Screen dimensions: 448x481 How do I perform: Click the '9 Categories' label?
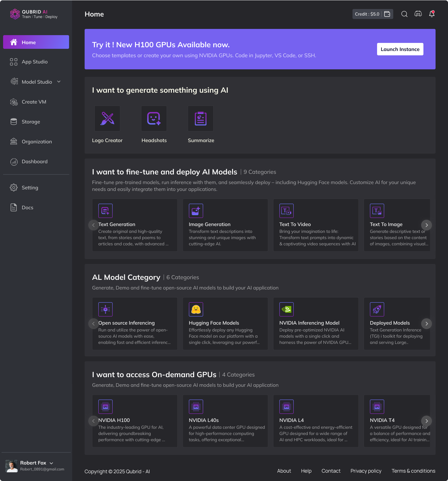tap(260, 172)
